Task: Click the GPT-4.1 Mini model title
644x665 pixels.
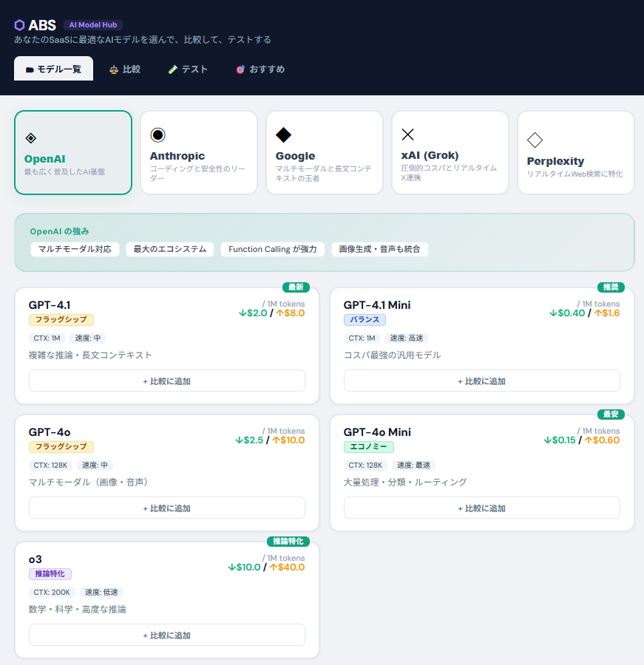Action: (377, 305)
